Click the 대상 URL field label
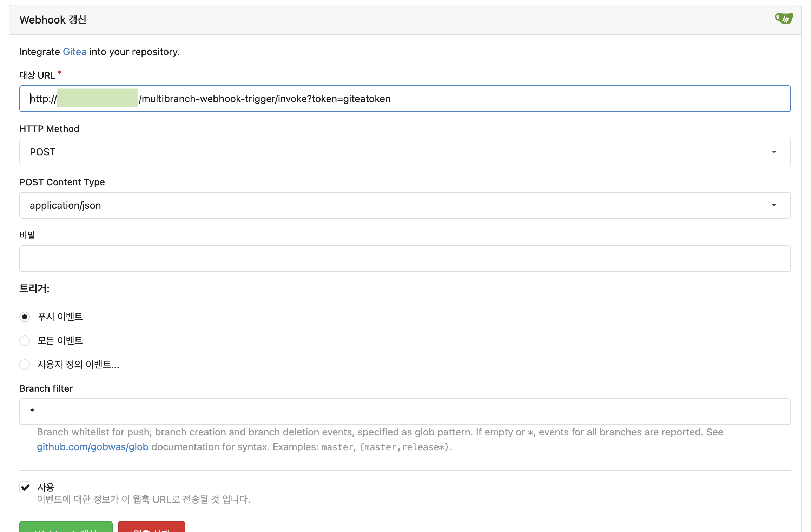811x532 pixels. [x=37, y=75]
